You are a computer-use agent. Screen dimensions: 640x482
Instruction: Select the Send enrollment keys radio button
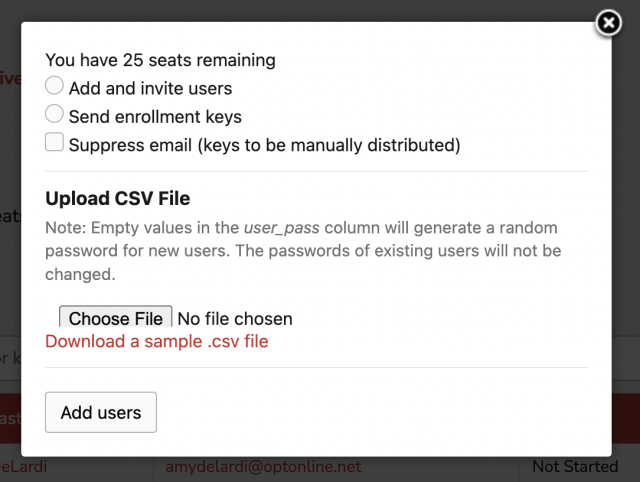(x=54, y=113)
